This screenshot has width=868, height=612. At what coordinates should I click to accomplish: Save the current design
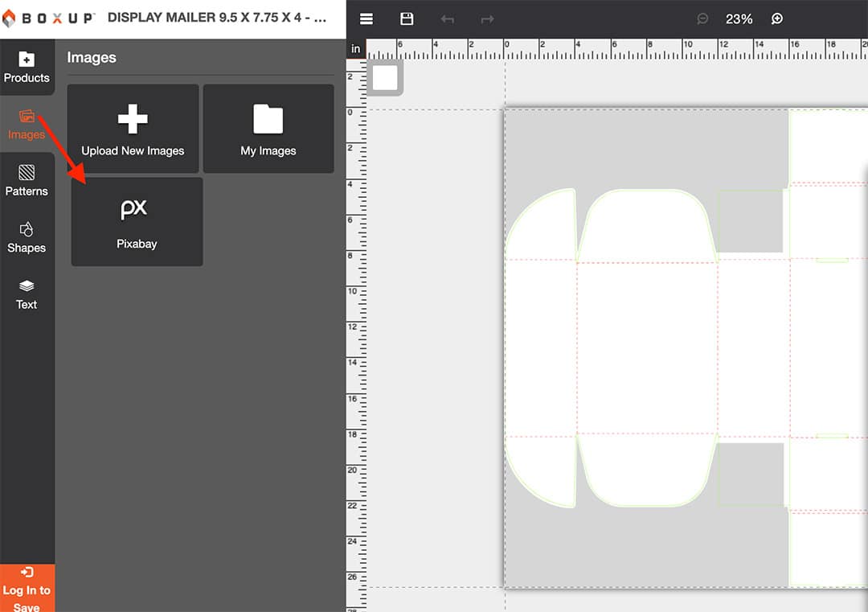pyautogui.click(x=407, y=18)
